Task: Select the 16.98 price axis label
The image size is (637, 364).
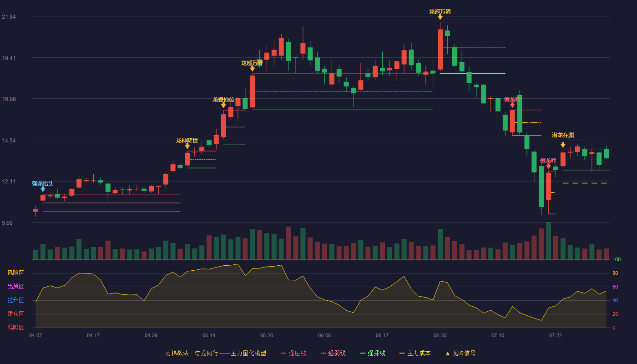Action: [x=9, y=99]
